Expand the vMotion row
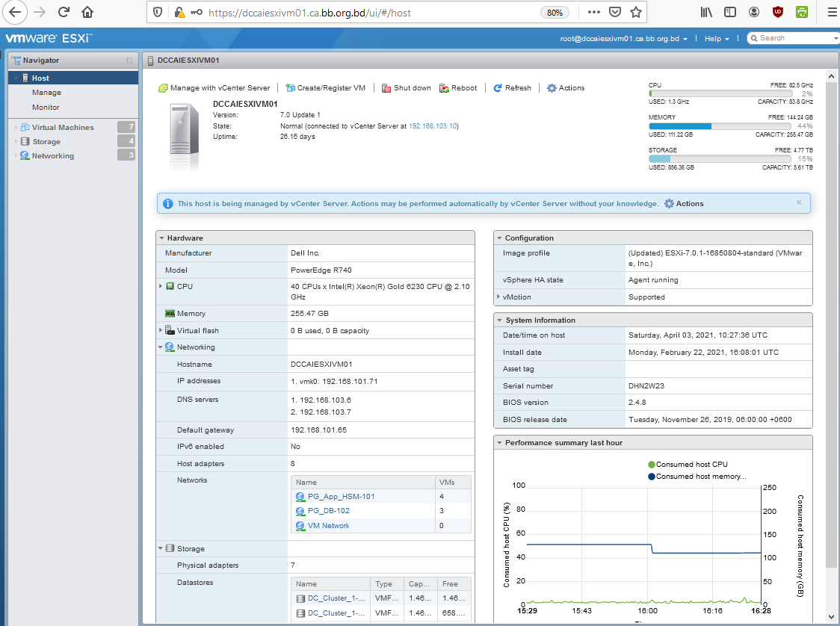840x626 pixels. click(x=498, y=297)
